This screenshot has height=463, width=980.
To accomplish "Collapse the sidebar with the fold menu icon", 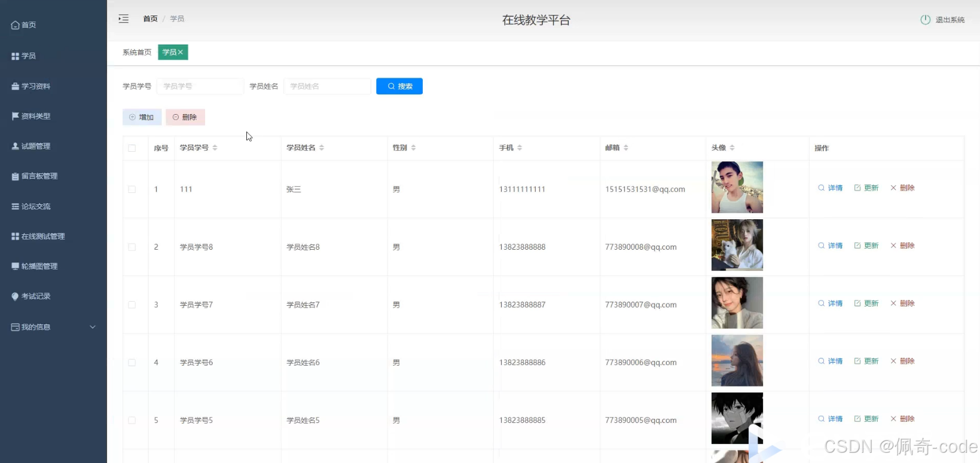I will point(123,19).
